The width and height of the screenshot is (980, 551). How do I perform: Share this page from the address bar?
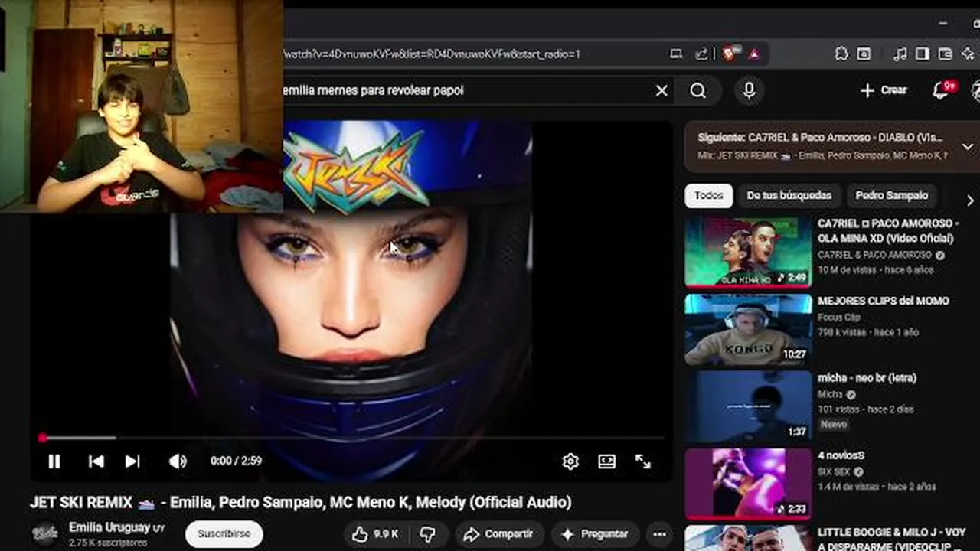click(x=701, y=54)
